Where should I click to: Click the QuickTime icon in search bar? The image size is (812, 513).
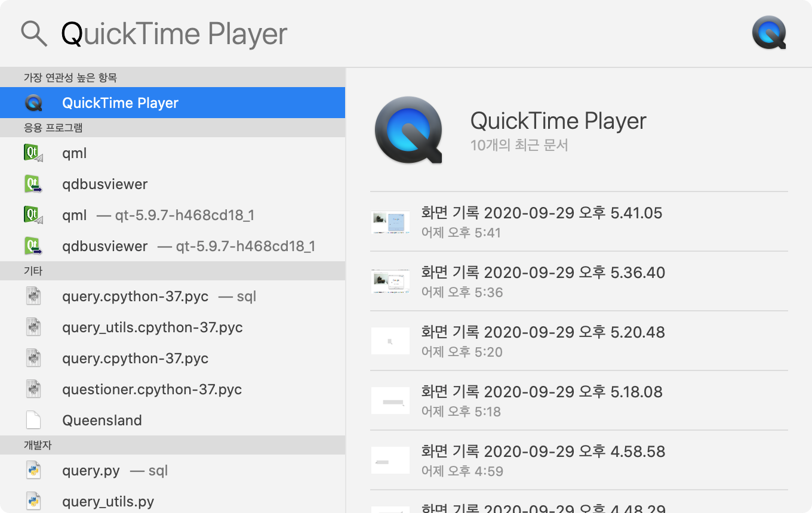[769, 33]
